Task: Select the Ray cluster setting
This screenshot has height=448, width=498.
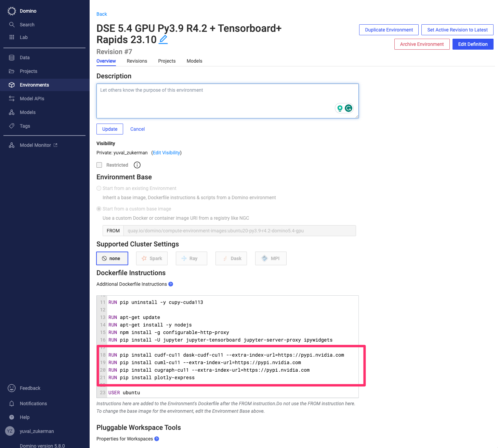Action: 192,258
